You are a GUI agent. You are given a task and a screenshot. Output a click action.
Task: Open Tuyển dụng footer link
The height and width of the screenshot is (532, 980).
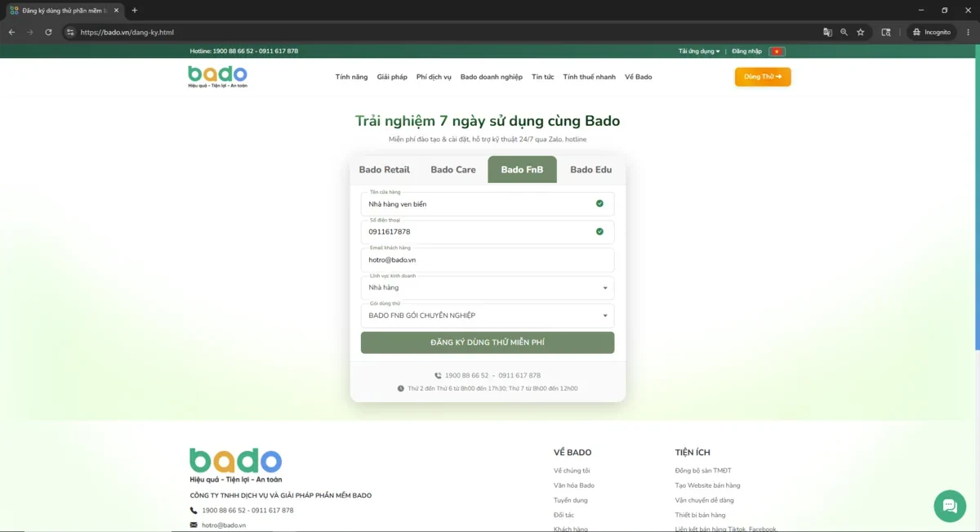pos(570,500)
